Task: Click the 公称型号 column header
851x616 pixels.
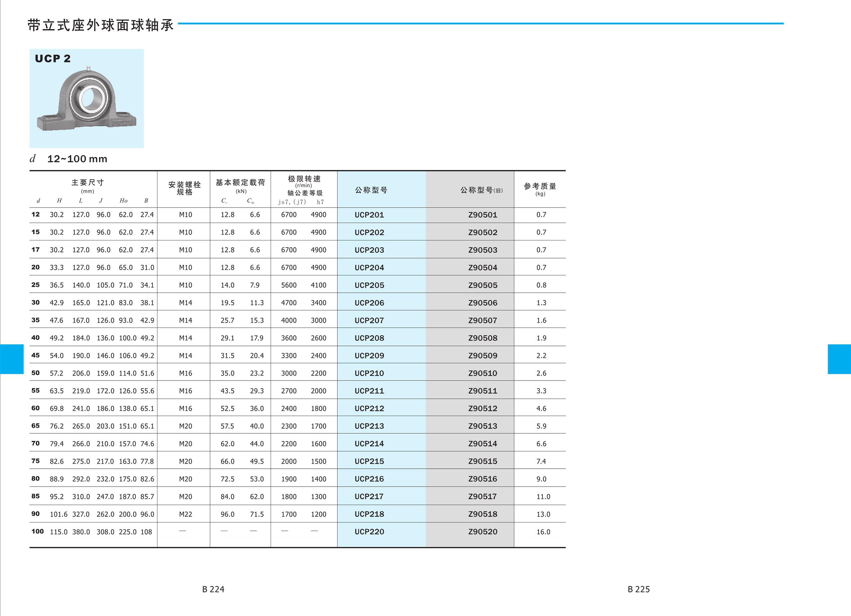Action: (x=371, y=190)
